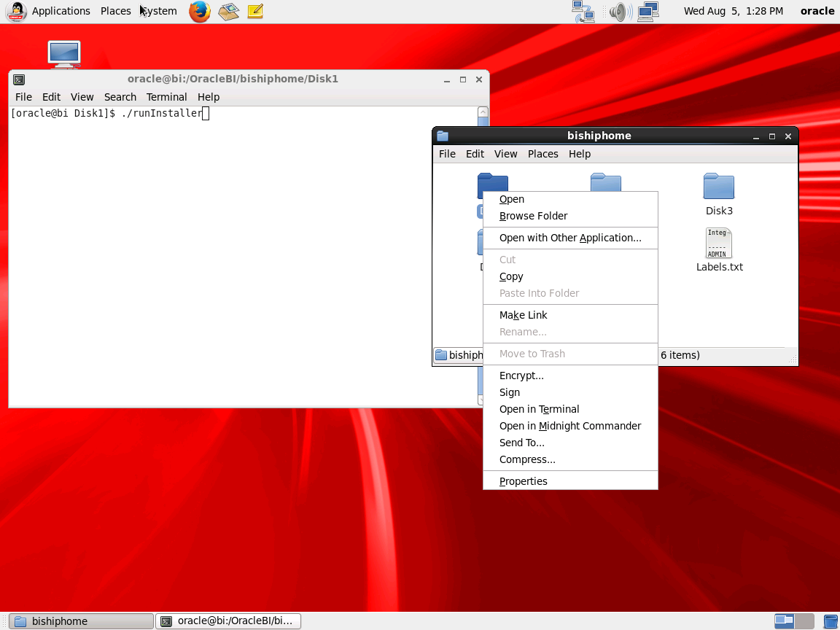Open the Applications menu
Screen dimensions: 840x630
(x=61, y=11)
